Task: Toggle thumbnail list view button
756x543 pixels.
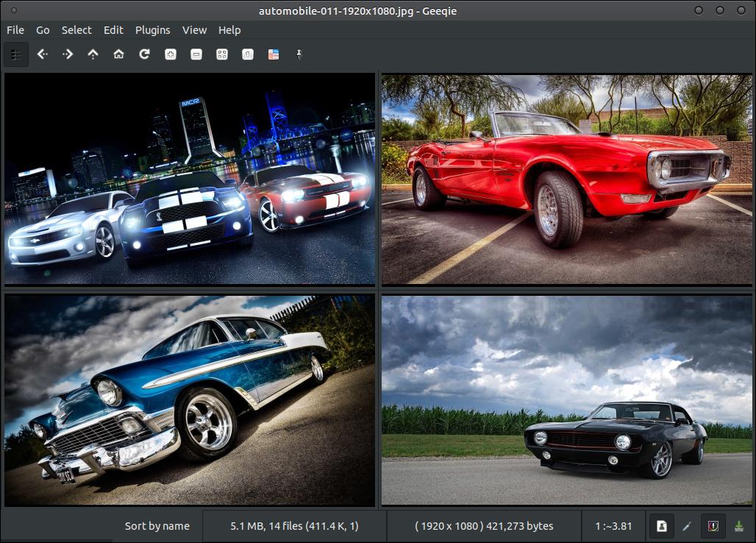Action: tap(16, 54)
